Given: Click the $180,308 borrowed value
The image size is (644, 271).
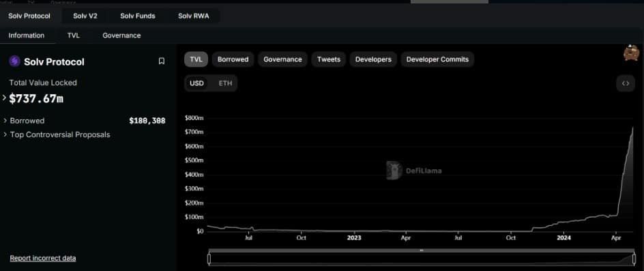Looking at the screenshot, I should 147,121.
